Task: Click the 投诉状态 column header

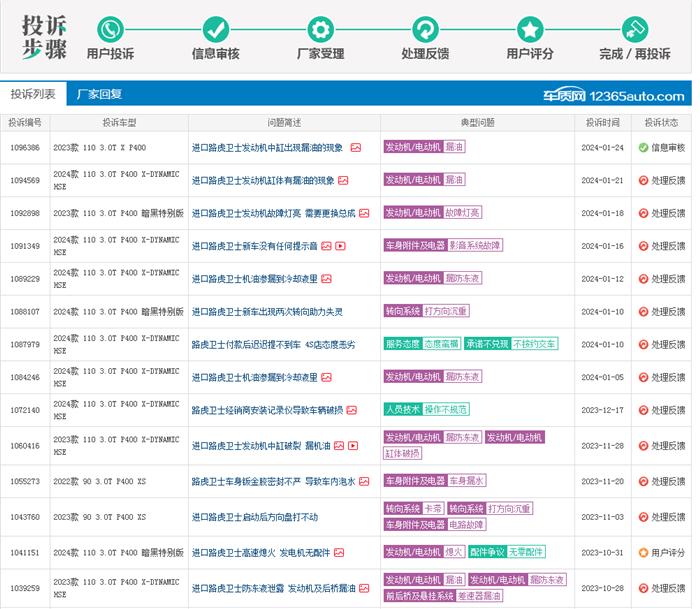Action: click(662, 122)
